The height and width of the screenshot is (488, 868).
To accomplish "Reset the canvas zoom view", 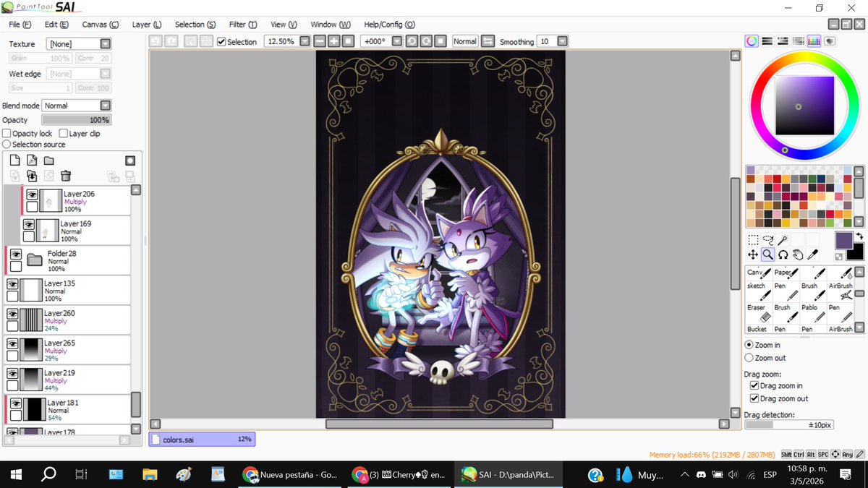I will (348, 41).
